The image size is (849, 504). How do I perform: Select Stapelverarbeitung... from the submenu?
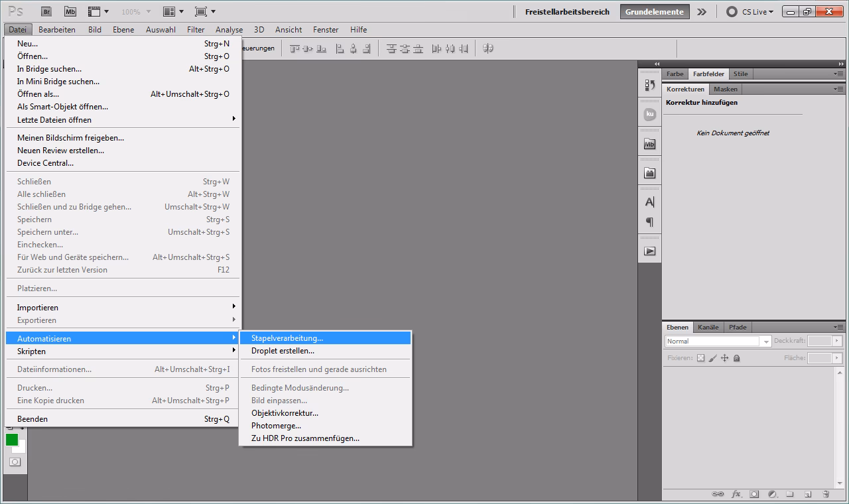click(x=287, y=338)
